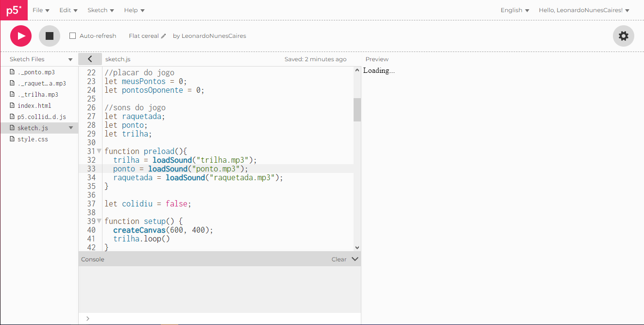
Task: Collapse the sidebar with the left chevron
Action: click(x=90, y=59)
